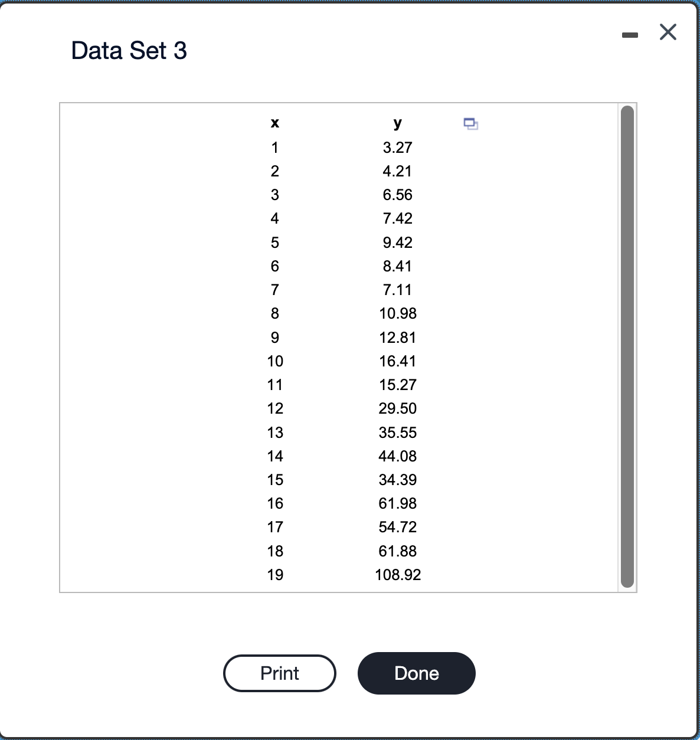Click the x value 5 in the table
The width and height of the screenshot is (700, 740).
[275, 243]
